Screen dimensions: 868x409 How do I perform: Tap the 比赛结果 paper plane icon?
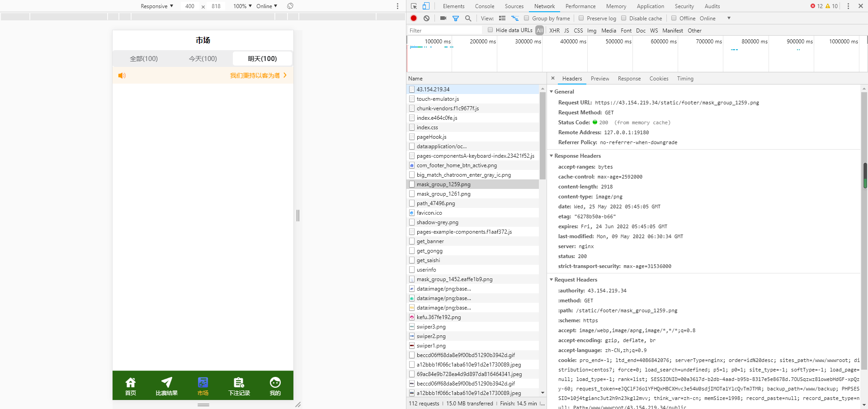click(167, 382)
